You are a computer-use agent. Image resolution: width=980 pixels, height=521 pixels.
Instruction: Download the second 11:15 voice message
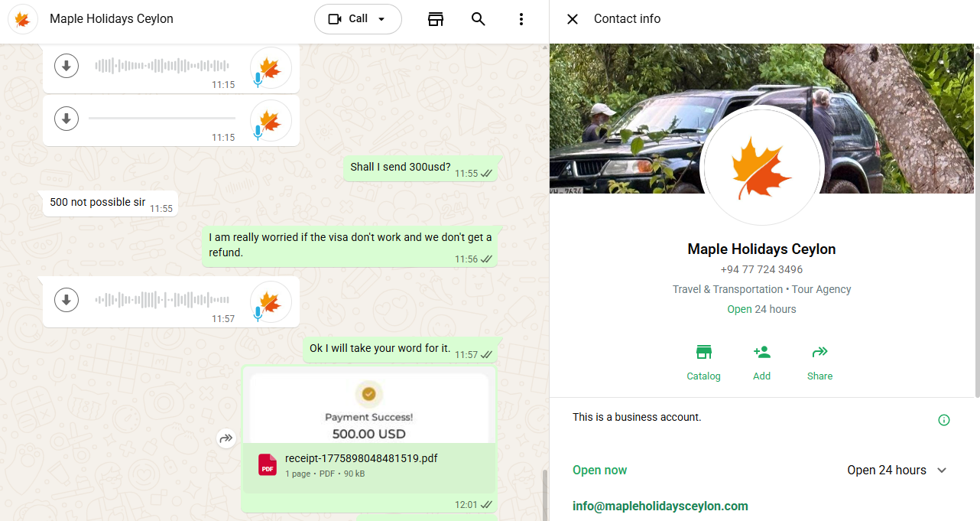[67, 119]
